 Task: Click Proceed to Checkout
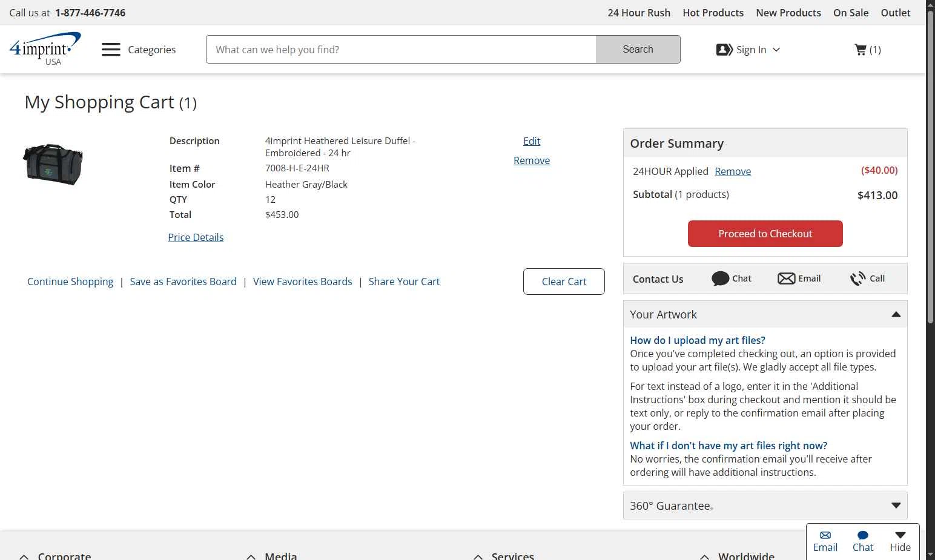point(765,234)
